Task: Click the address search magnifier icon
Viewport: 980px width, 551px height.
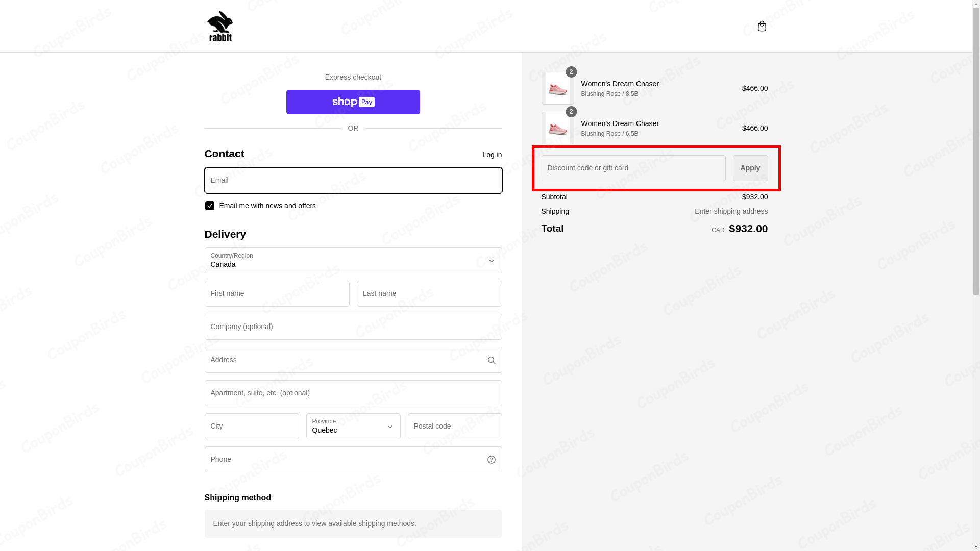Action: (x=491, y=360)
